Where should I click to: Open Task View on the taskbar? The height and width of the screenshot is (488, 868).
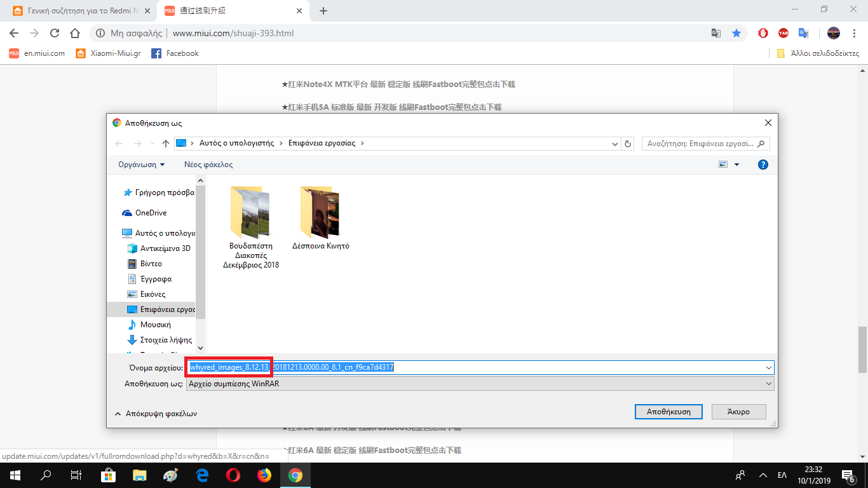point(76,475)
